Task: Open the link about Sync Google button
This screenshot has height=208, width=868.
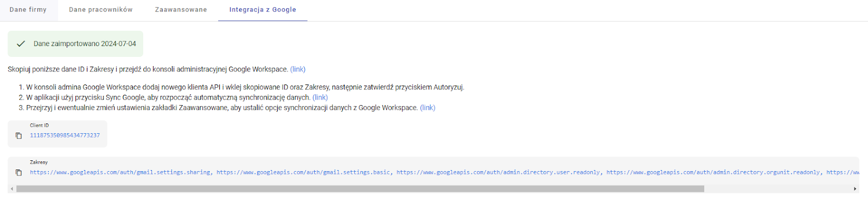Action: click(x=320, y=97)
